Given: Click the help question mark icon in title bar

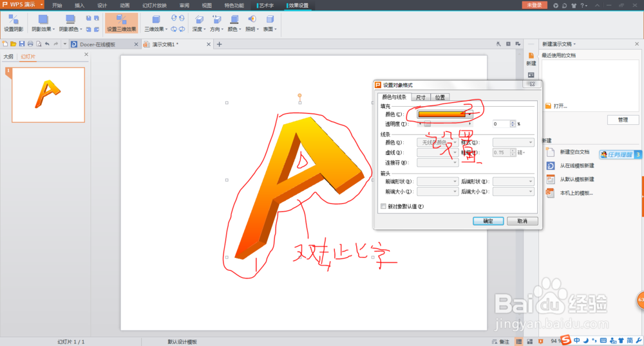Looking at the screenshot, I should 582,5.
